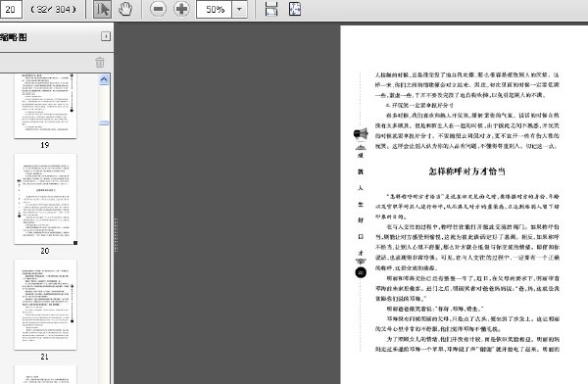Click the heading 怎样称呼对方才恰当

pyautogui.click(x=466, y=171)
